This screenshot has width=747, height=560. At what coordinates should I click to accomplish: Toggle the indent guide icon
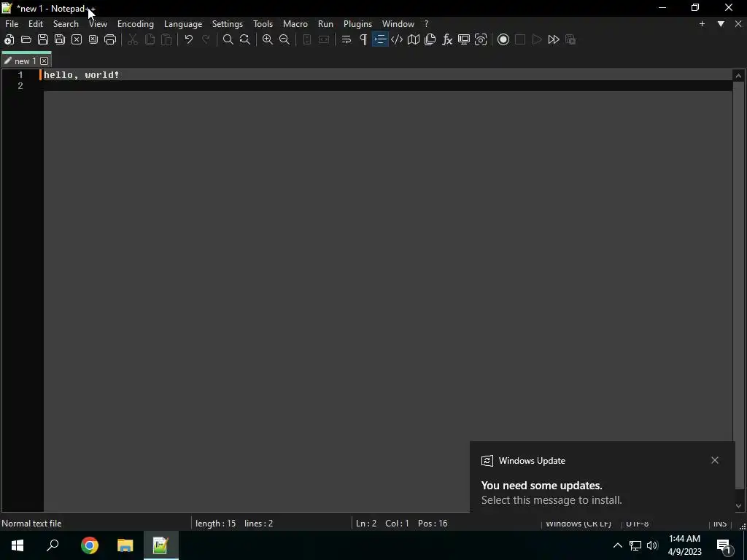(380, 39)
